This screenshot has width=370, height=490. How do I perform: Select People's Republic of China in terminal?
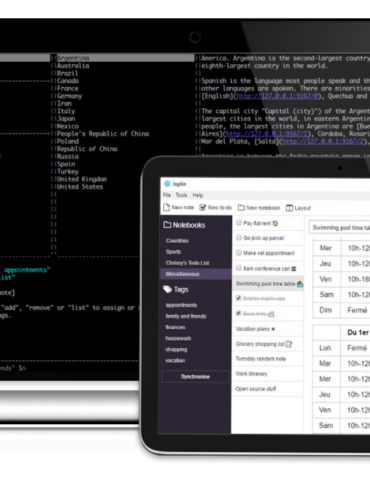click(x=103, y=134)
